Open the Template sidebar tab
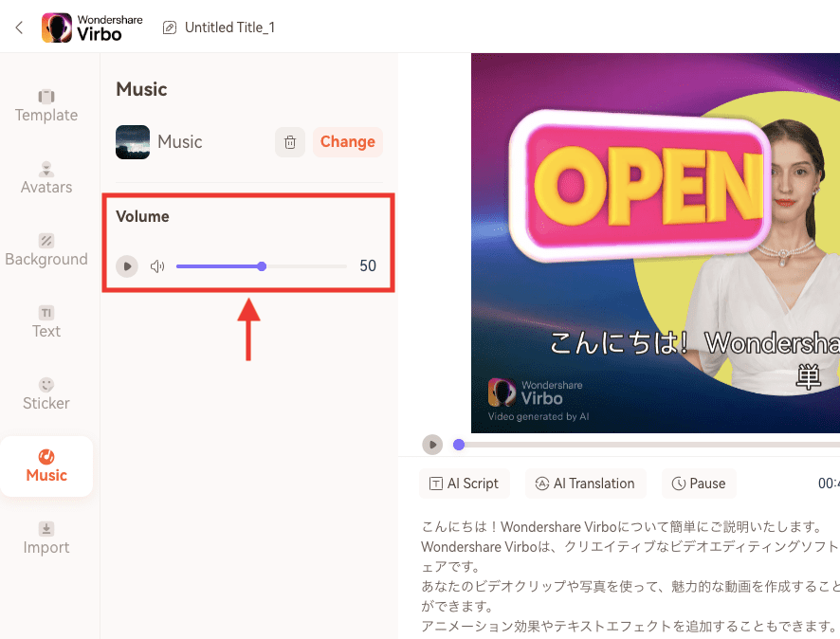Screen dimensions: 840x639 coord(46,106)
